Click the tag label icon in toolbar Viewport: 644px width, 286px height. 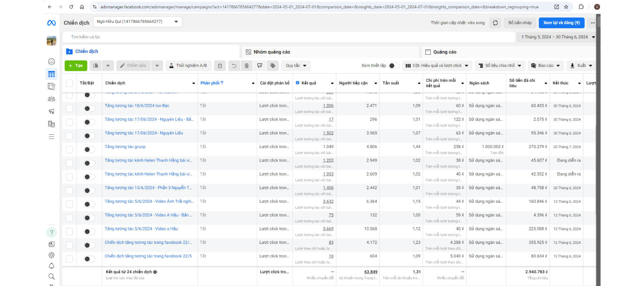[x=273, y=66]
